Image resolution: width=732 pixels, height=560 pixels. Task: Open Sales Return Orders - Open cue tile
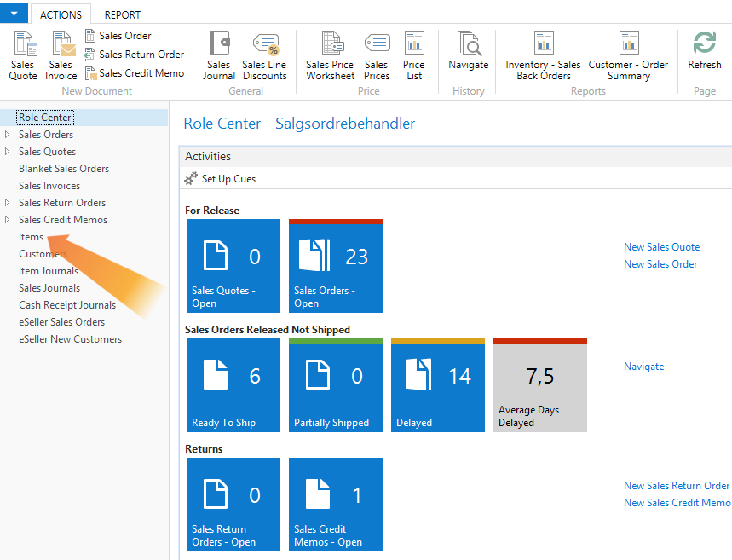pos(233,505)
